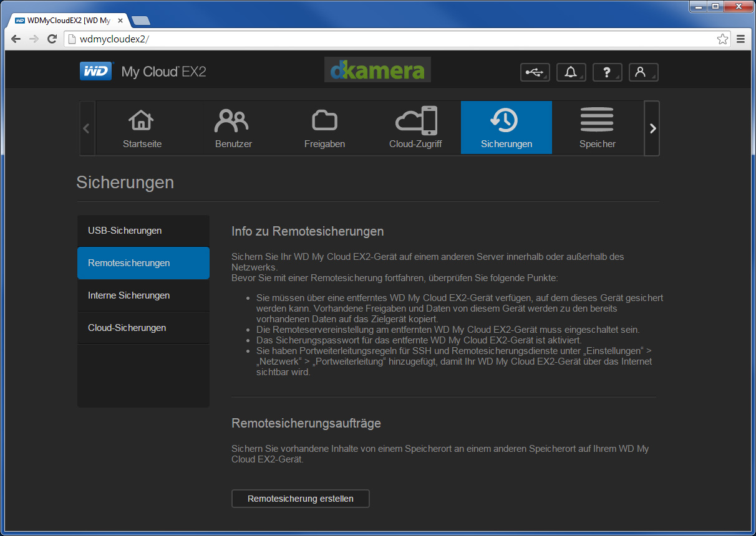Click the WD logo
756x536 pixels.
tap(96, 72)
